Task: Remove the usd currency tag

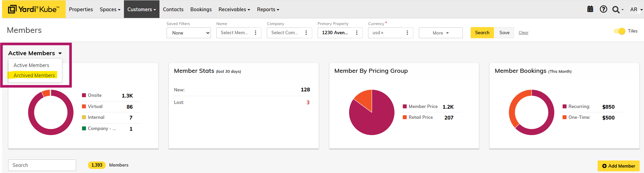Action: click(x=382, y=33)
